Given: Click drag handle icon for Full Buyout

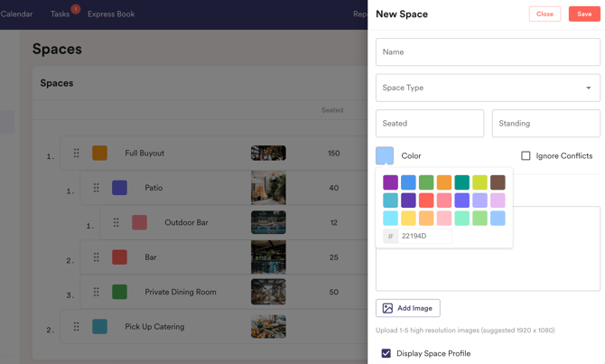Looking at the screenshot, I should [77, 154].
